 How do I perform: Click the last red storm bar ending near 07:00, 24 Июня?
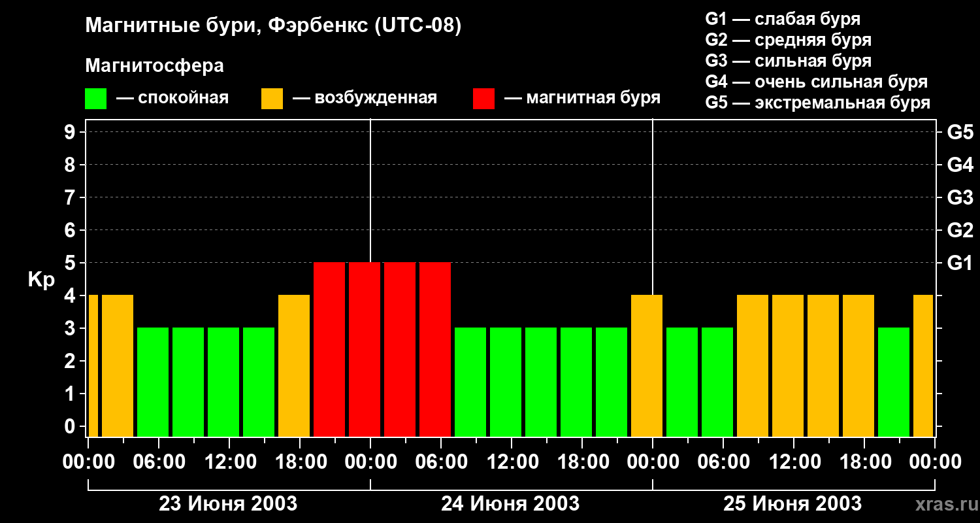tap(435, 349)
